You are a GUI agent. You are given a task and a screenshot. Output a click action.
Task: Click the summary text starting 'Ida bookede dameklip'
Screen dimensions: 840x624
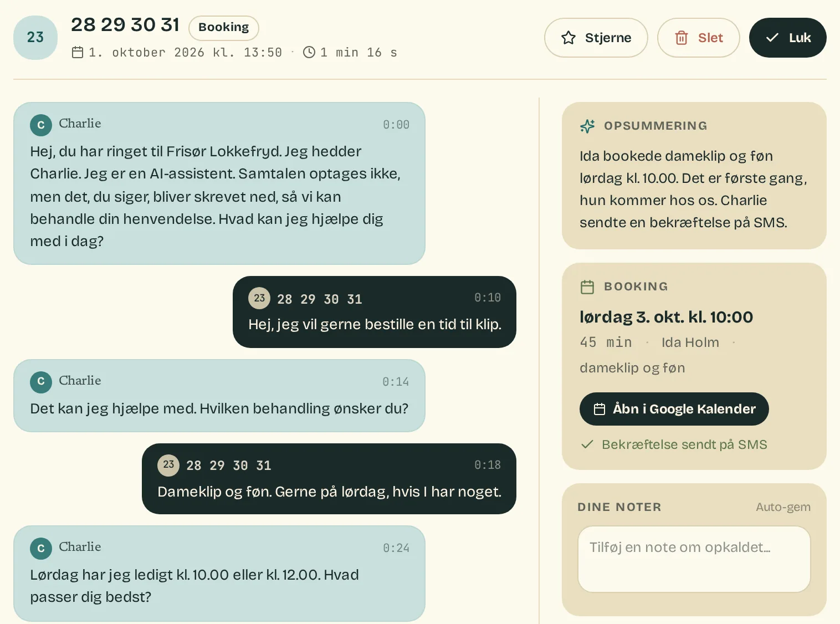693,189
